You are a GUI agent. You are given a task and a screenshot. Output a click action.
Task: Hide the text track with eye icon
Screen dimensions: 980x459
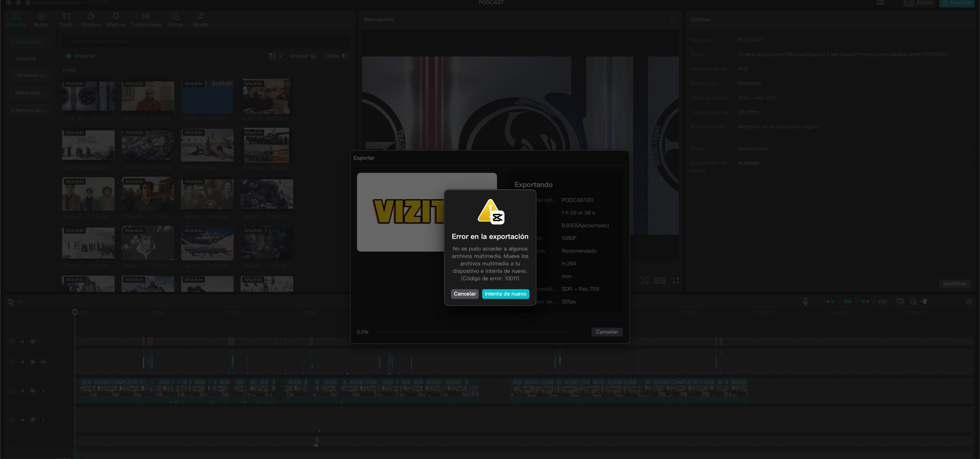pos(33,341)
